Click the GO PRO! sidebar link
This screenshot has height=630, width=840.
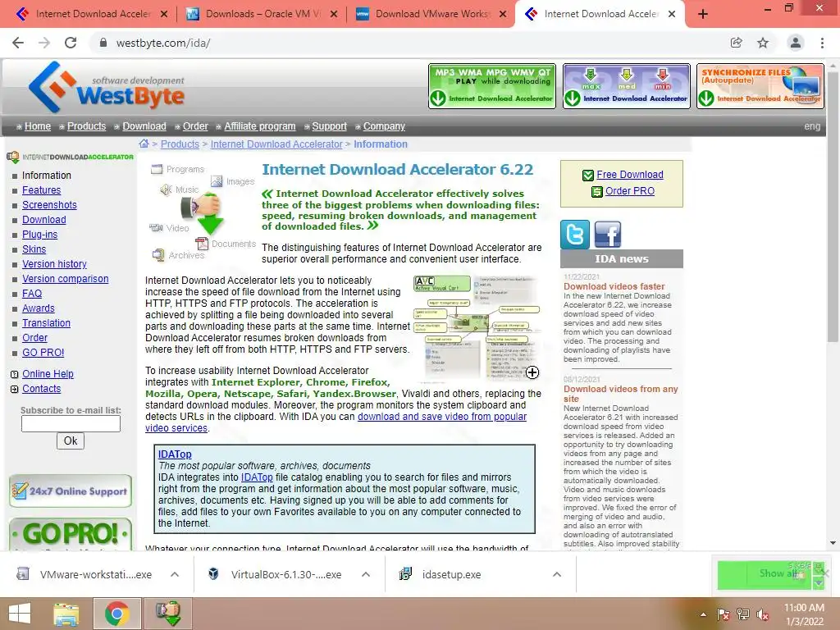pyautogui.click(x=43, y=353)
